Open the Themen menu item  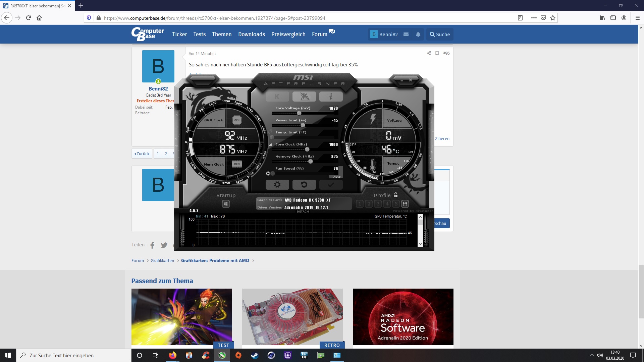222,34
